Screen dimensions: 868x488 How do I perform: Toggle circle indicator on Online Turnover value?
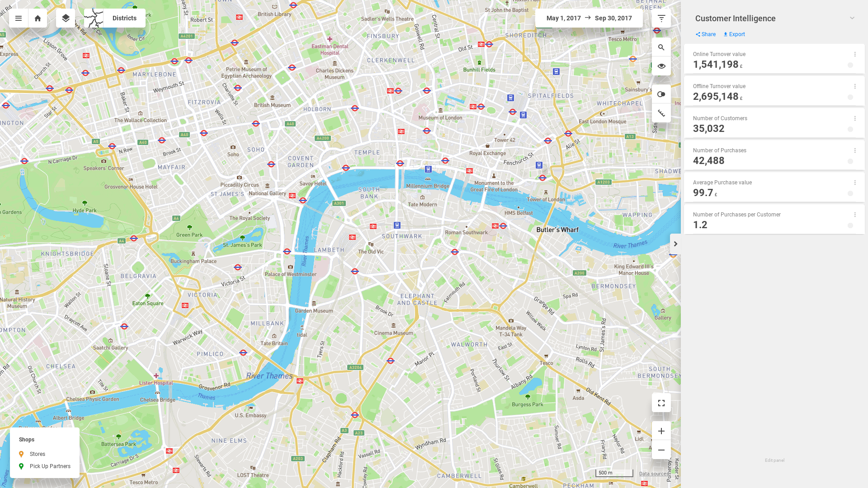click(x=850, y=65)
